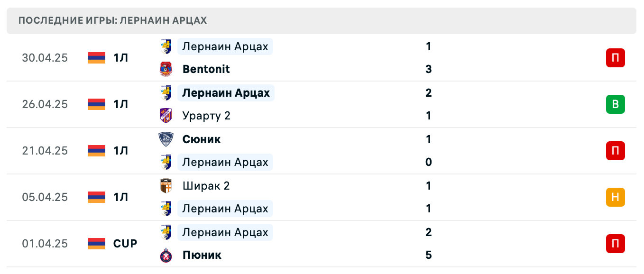644x274 pixels.
Task: Select the date 21.04.25
Action: (45, 151)
